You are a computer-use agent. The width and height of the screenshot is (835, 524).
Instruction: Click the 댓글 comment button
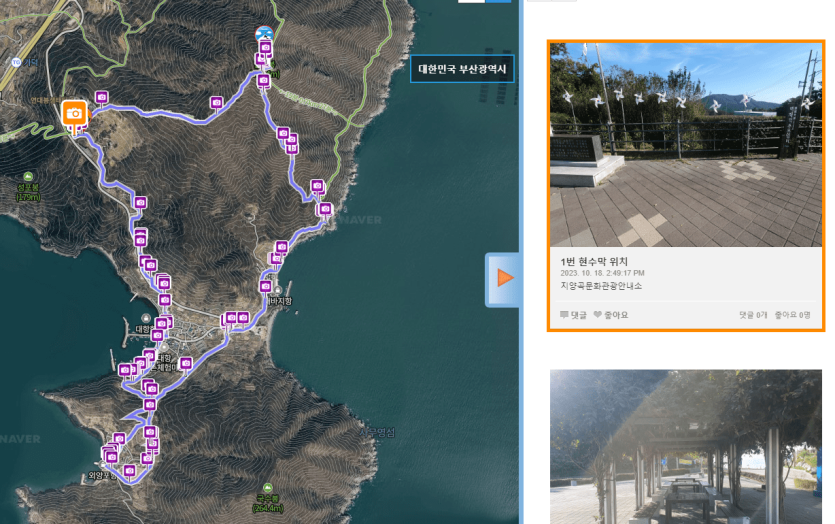click(573, 315)
